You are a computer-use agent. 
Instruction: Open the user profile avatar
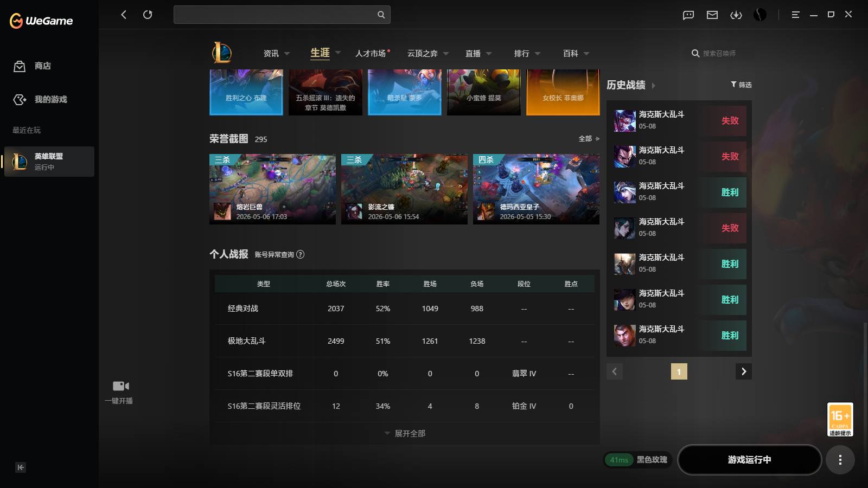(x=760, y=15)
